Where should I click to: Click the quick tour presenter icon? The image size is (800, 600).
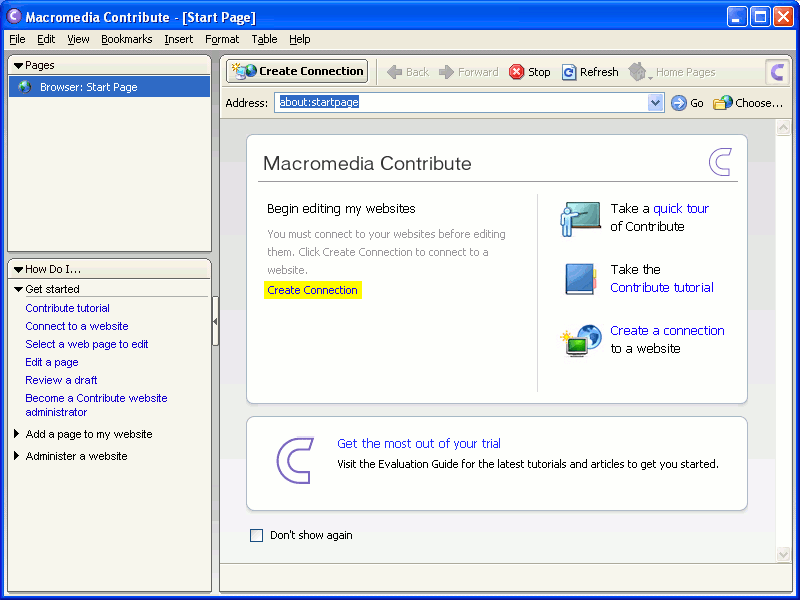[x=580, y=218]
